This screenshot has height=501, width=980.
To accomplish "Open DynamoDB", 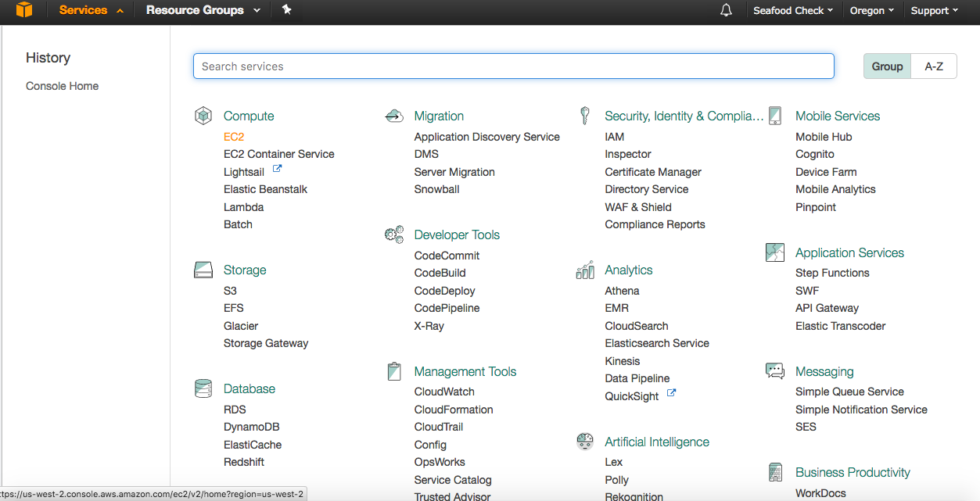I will point(252,427).
